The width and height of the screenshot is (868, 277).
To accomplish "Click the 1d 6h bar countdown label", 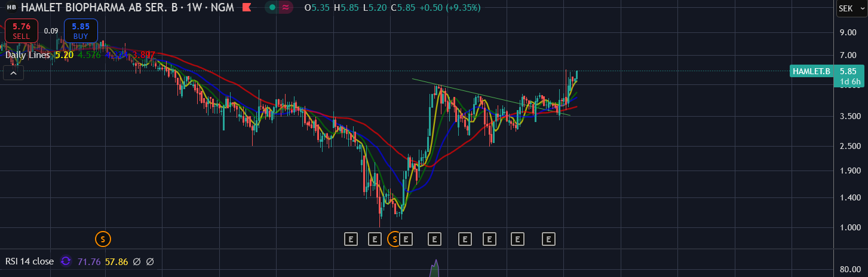I will pyautogui.click(x=850, y=81).
